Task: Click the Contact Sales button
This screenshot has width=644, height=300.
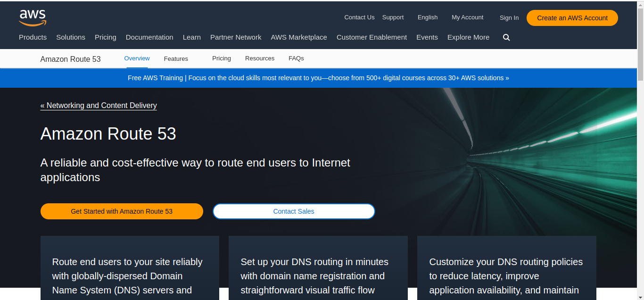Action: (x=294, y=211)
